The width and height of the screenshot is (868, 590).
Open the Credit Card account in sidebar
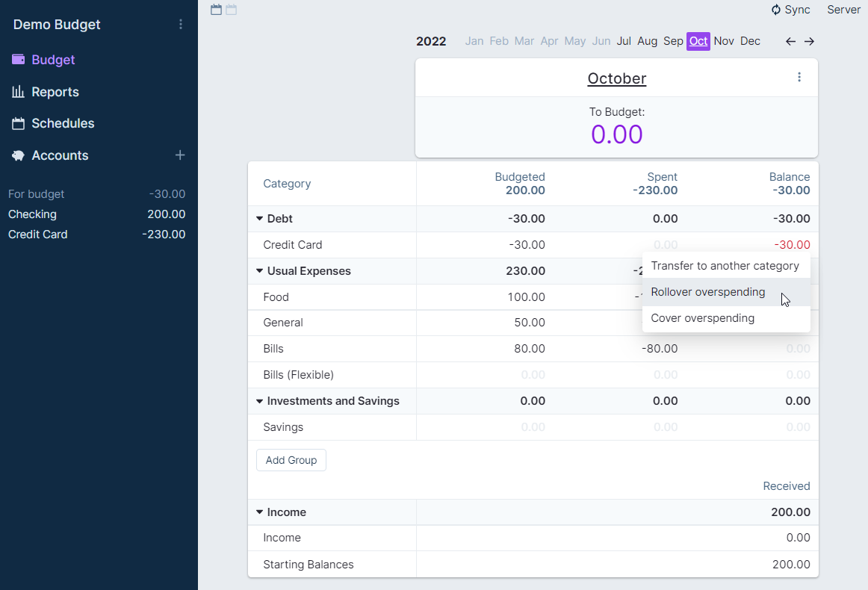pyautogui.click(x=37, y=235)
